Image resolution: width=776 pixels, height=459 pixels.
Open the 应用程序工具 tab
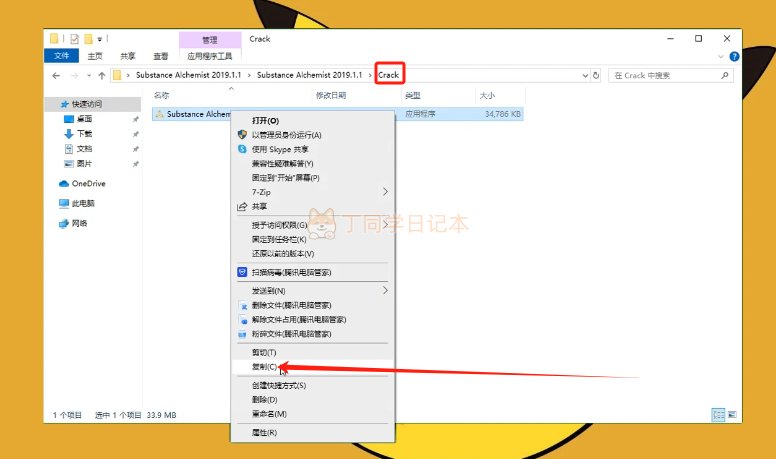coord(210,56)
